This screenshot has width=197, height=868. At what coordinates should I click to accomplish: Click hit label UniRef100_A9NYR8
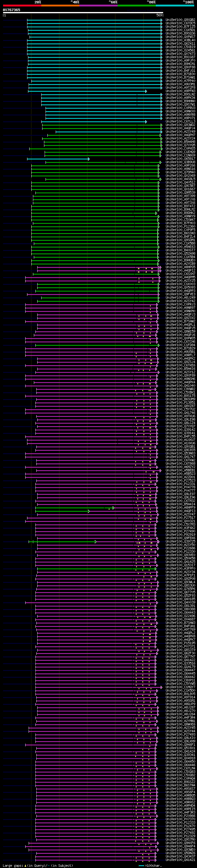click(180, 115)
